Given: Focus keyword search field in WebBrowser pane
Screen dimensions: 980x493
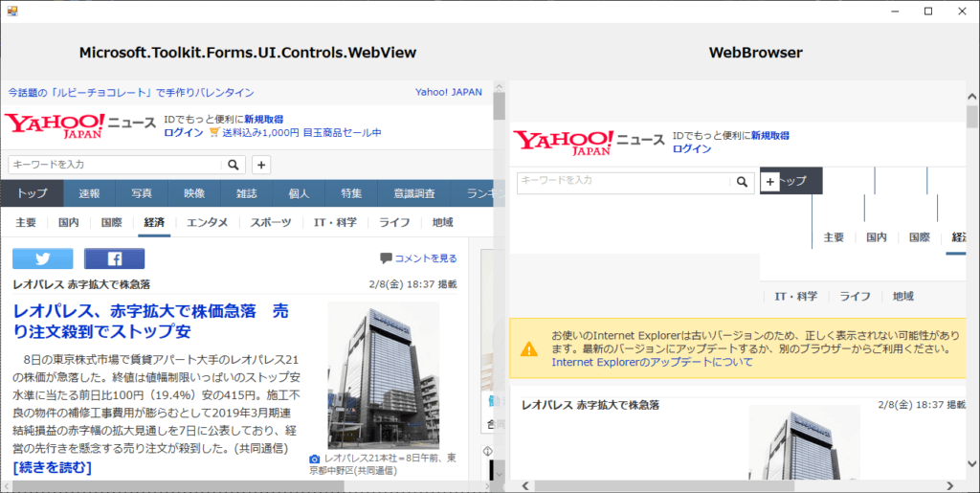Looking at the screenshot, I should point(625,181).
